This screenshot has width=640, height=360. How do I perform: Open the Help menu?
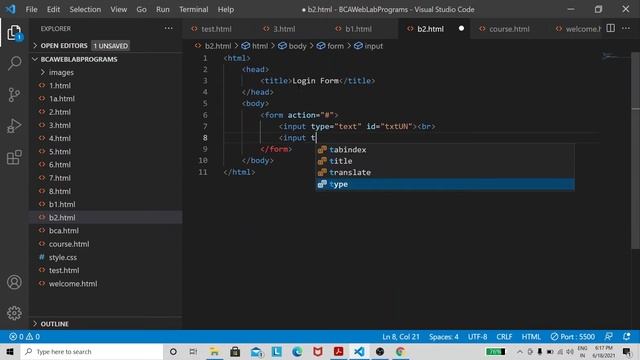coord(226,9)
